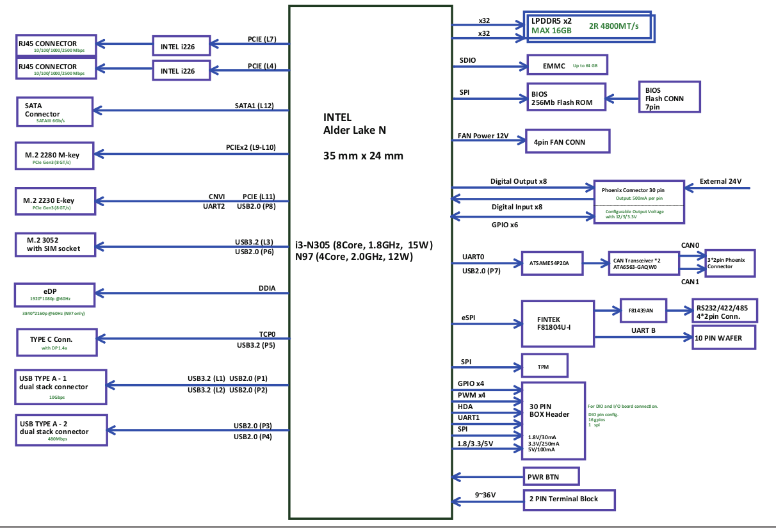The image size is (776, 532).
Task: Click the SATA Connector block
Action: click(x=55, y=113)
